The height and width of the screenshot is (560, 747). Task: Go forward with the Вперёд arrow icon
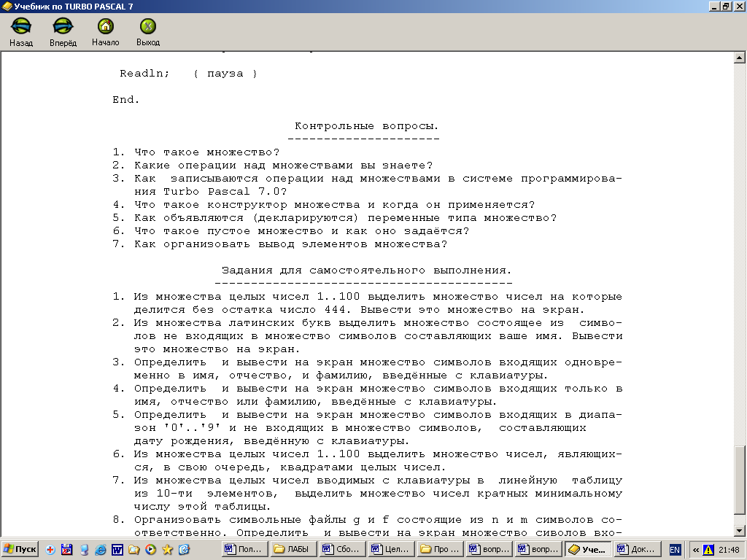click(63, 26)
